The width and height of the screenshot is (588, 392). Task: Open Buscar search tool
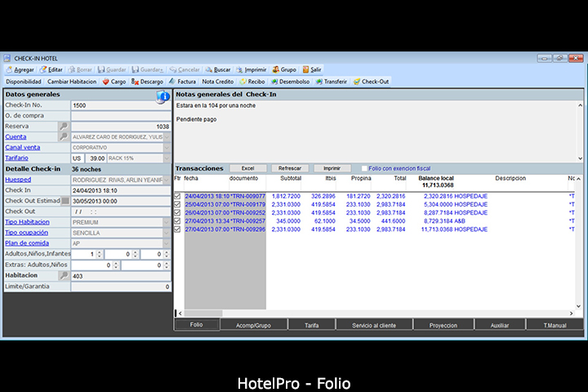(208, 69)
